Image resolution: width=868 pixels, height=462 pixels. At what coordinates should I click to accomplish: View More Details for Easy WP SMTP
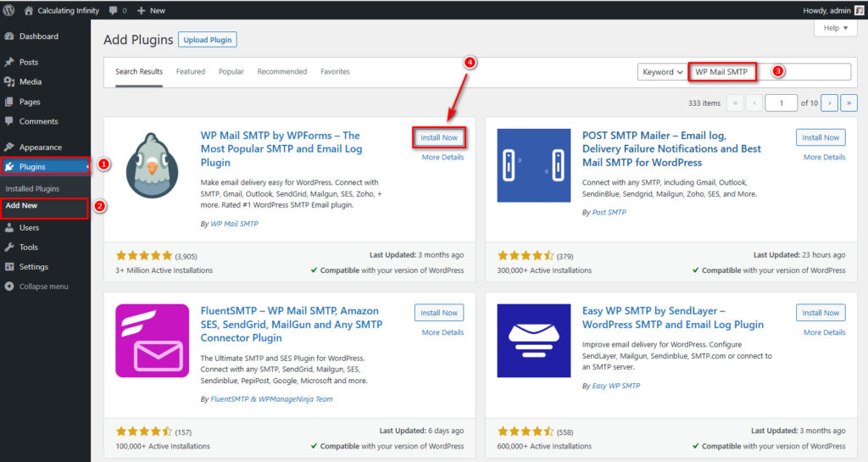point(824,332)
